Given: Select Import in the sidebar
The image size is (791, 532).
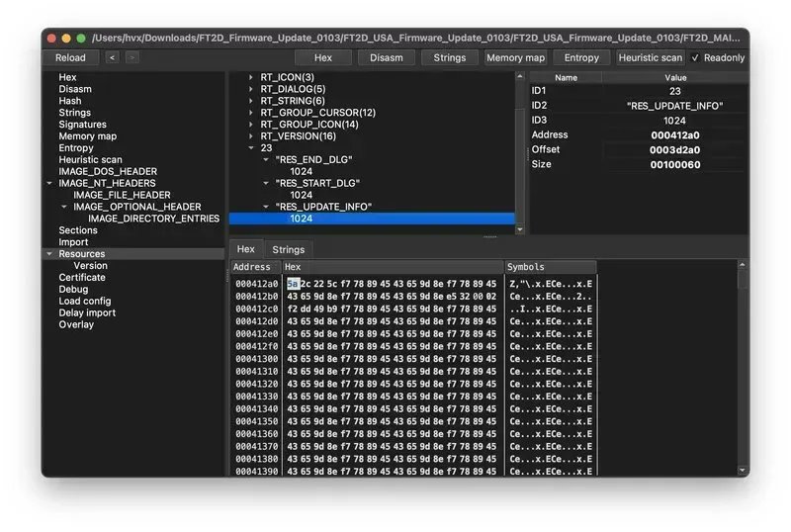Looking at the screenshot, I should 73,241.
